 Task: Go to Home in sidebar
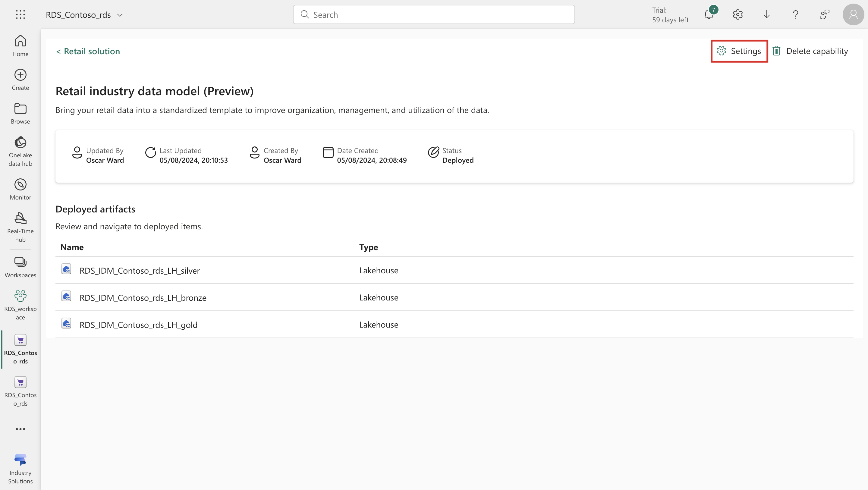[20, 46]
